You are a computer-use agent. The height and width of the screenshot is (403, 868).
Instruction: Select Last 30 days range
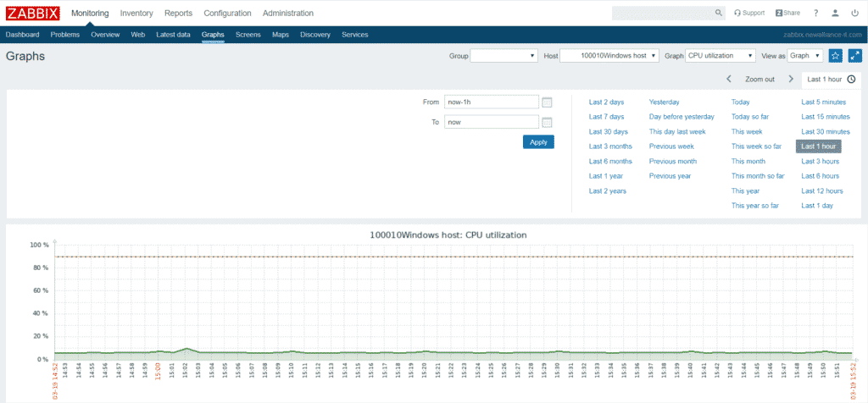coord(609,131)
